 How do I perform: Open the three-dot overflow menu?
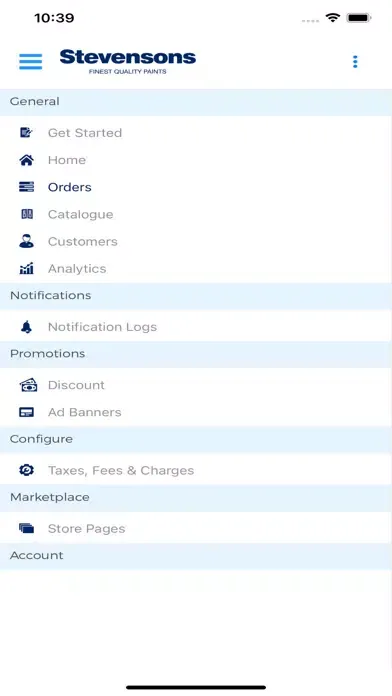tap(355, 62)
